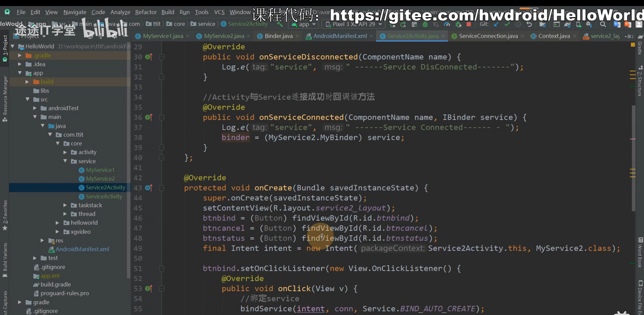Switch to Context.java tab
The height and width of the screenshot is (315, 644).
coord(554,36)
